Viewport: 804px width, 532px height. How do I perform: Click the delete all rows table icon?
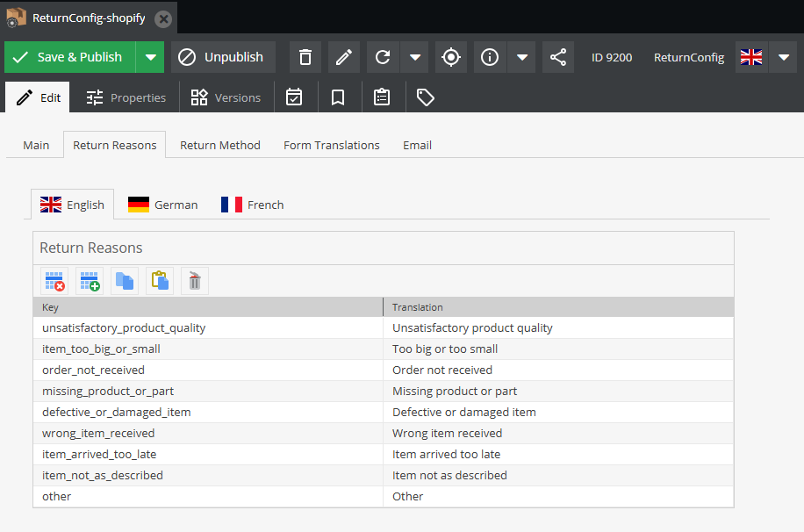tap(54, 281)
